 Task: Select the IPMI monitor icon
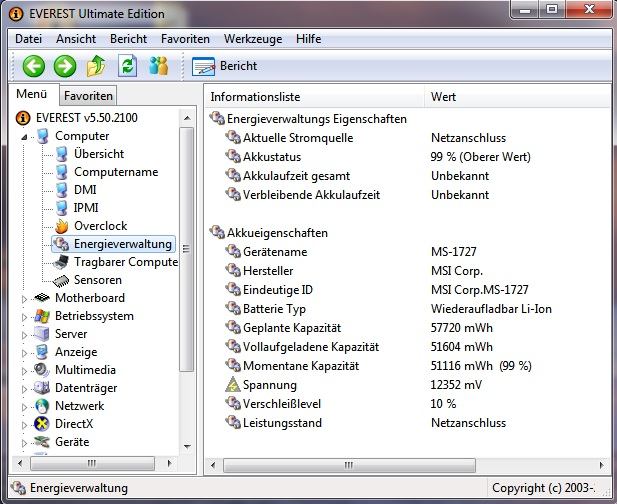pos(62,208)
